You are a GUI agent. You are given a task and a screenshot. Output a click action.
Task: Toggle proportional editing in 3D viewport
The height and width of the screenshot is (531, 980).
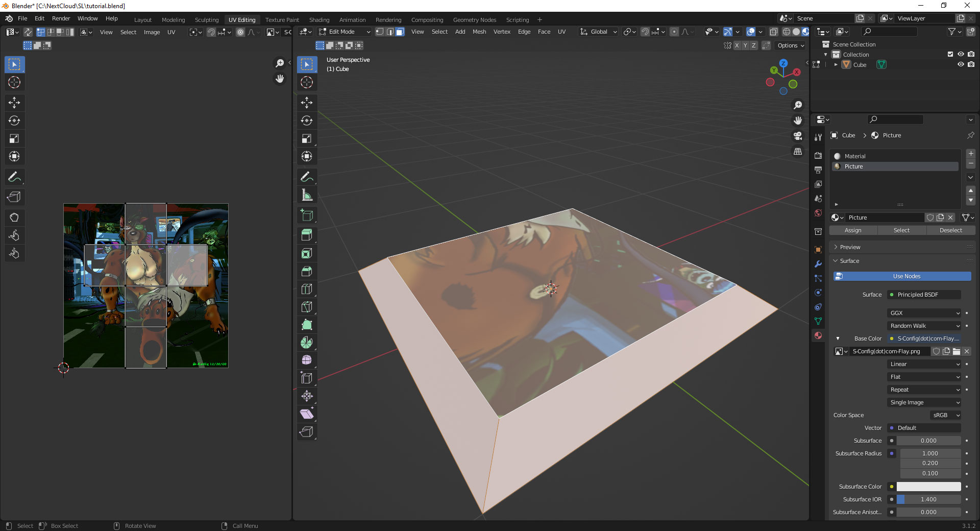[674, 32]
